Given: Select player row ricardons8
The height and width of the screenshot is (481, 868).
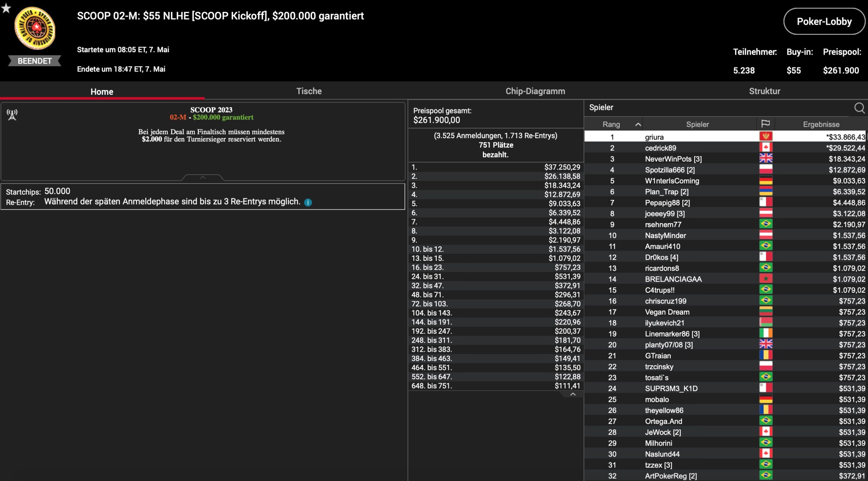Looking at the screenshot, I should point(725,268).
